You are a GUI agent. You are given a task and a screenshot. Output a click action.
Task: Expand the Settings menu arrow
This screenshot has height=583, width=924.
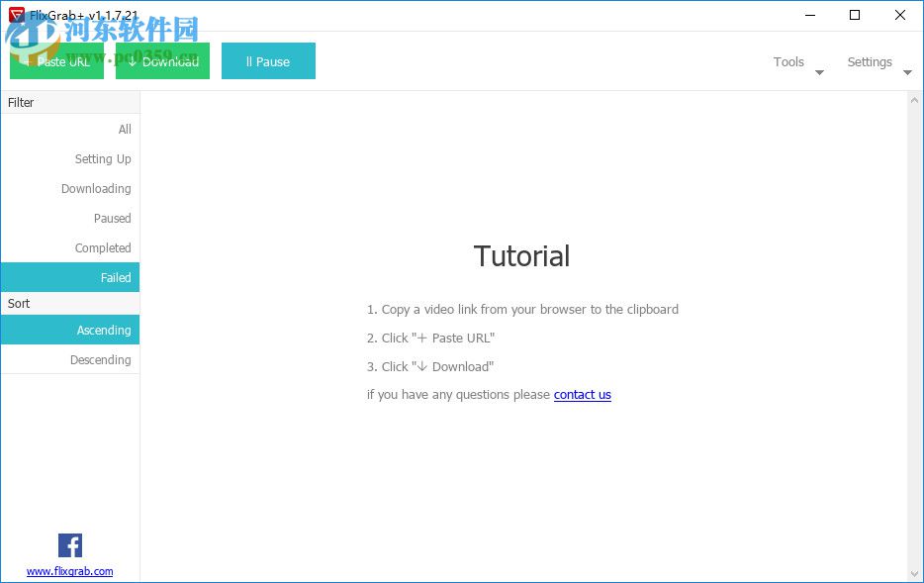(x=907, y=72)
